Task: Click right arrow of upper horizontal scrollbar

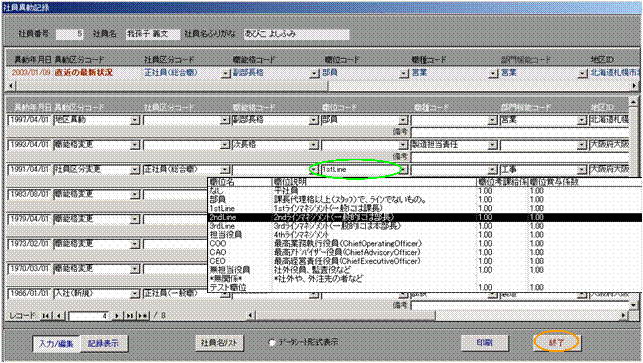Action: (x=634, y=86)
